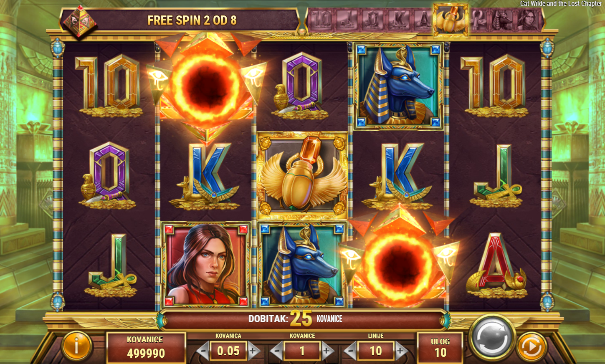The image size is (605, 364).
Task: Decrease the coin value from 0.05
Action: [203, 351]
